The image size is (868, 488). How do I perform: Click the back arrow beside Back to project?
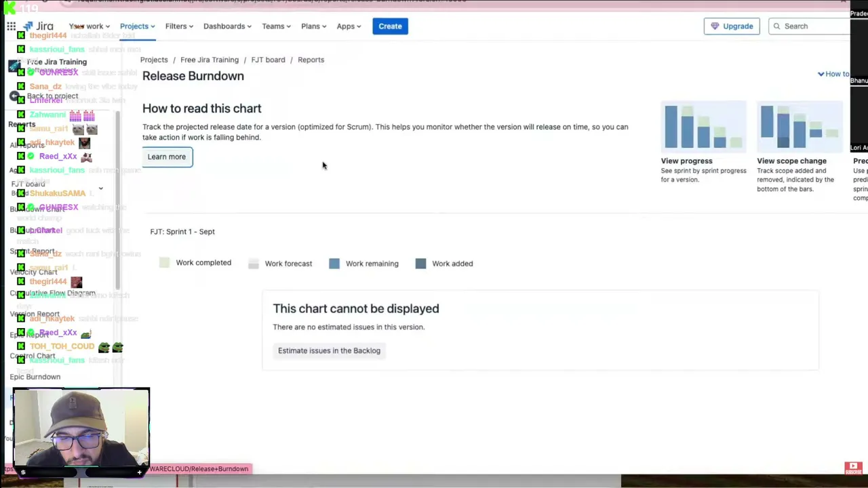pos(14,96)
